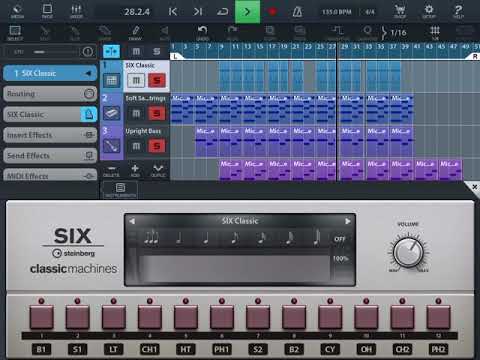Choose the Erase tool
480x360 pixels.
(105, 33)
